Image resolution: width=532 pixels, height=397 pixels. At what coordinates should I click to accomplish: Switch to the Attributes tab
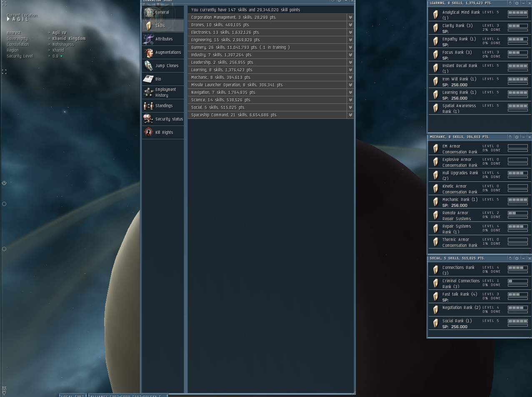pyautogui.click(x=162, y=39)
